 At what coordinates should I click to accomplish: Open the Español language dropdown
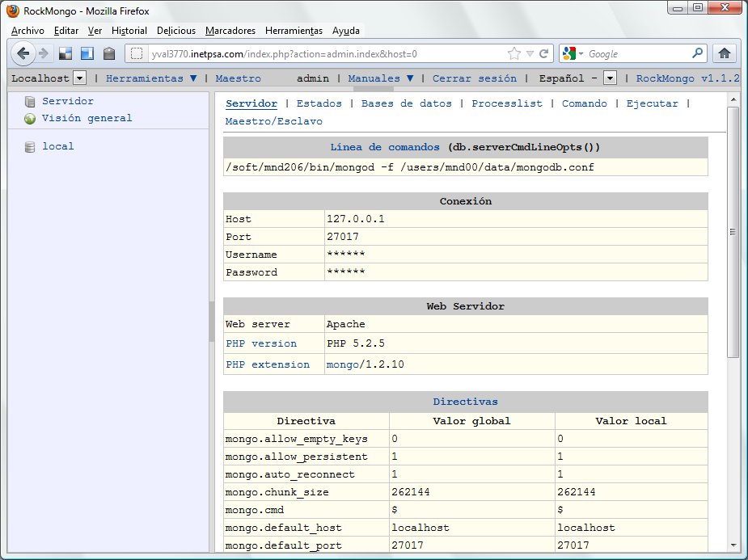(610, 78)
